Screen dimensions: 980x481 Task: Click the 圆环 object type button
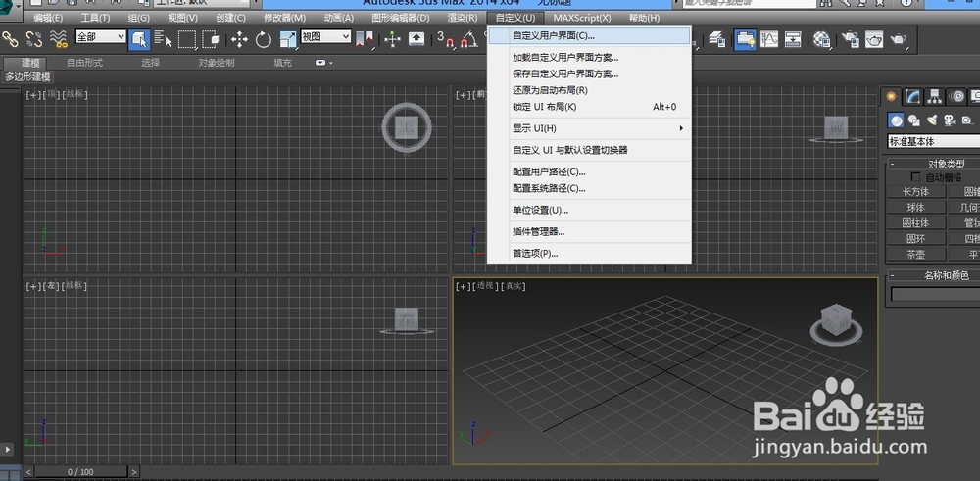click(915, 239)
